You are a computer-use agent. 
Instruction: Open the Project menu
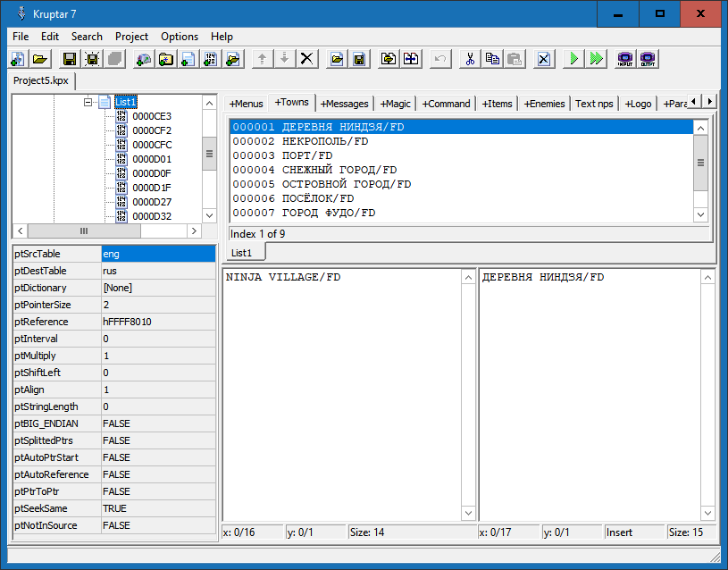click(x=132, y=37)
